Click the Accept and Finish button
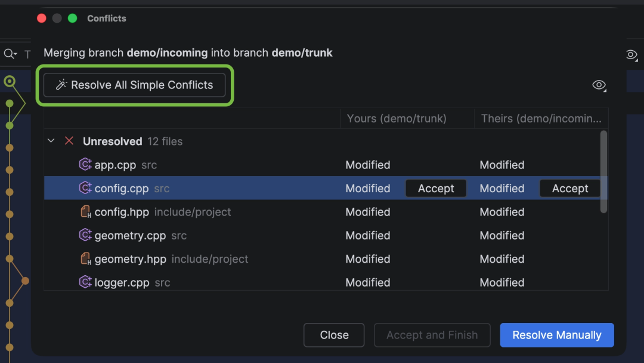644x363 pixels. point(432,335)
